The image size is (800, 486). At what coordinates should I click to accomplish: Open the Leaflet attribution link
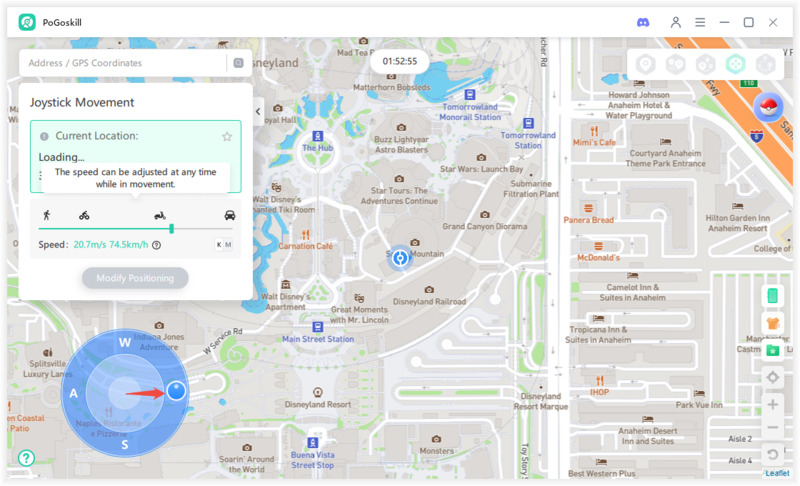click(777, 473)
